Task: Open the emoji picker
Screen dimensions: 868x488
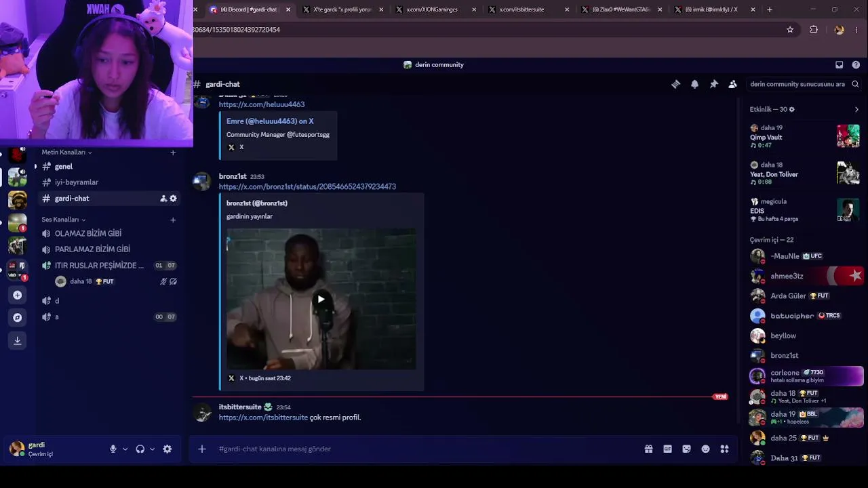Action: pyautogui.click(x=705, y=449)
